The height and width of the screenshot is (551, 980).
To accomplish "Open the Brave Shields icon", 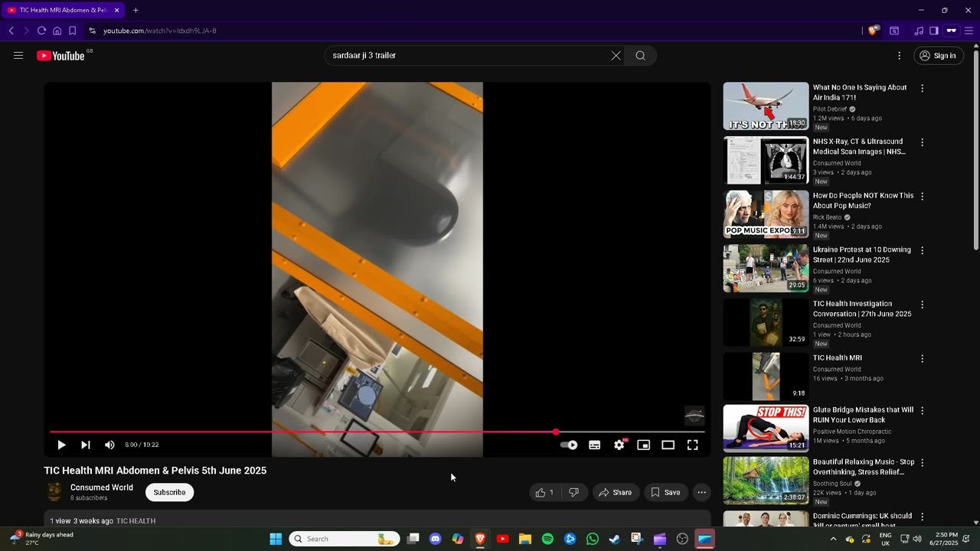I will point(872,31).
